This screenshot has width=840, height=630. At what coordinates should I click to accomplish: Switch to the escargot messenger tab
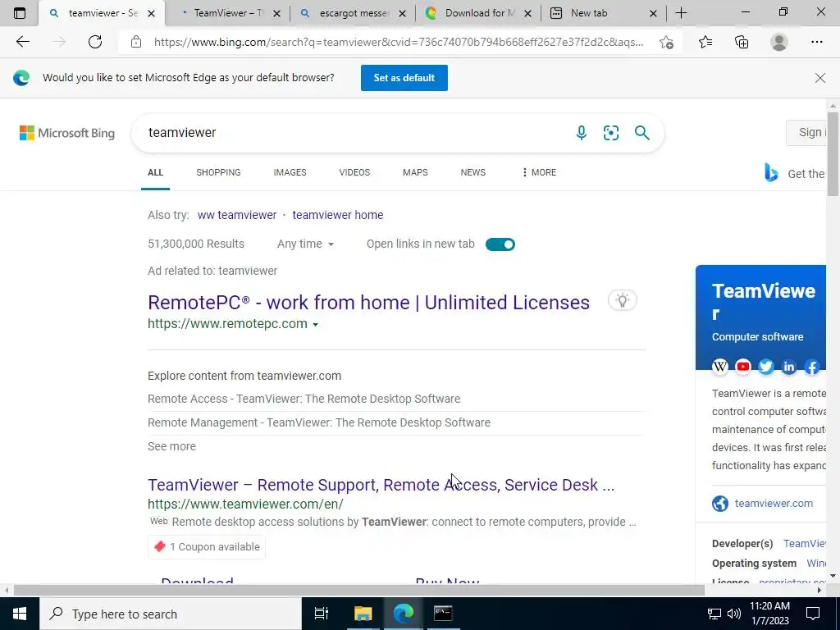352,13
